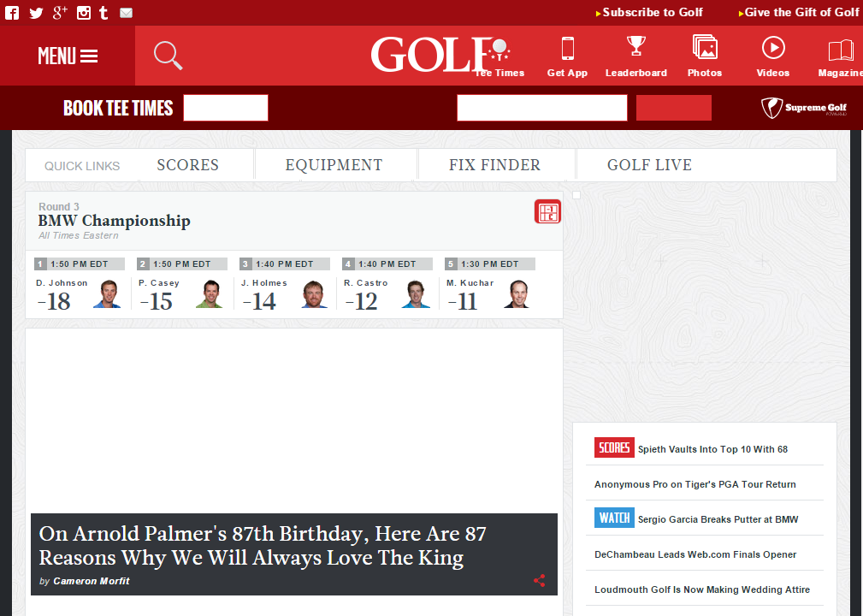Click the white field beside Book Tee Times

tap(226, 107)
